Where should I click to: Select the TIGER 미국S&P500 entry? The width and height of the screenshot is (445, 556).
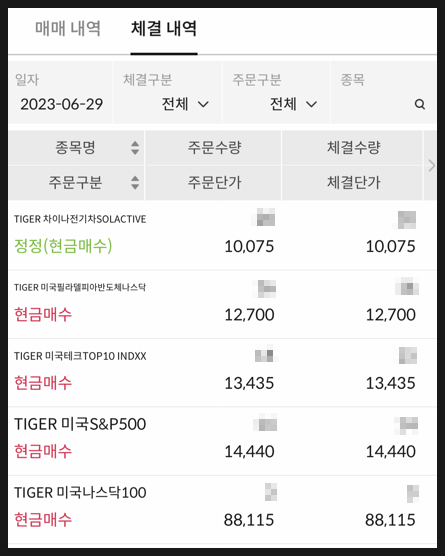[222, 441]
